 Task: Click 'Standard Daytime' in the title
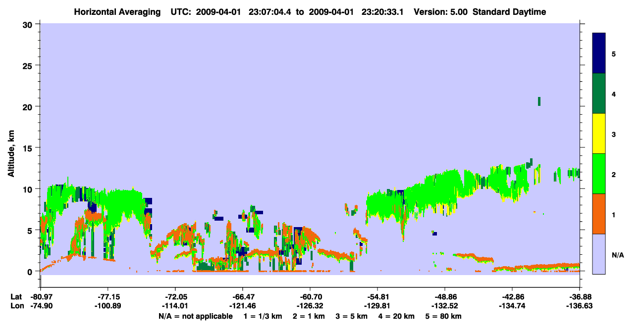[x=509, y=12]
